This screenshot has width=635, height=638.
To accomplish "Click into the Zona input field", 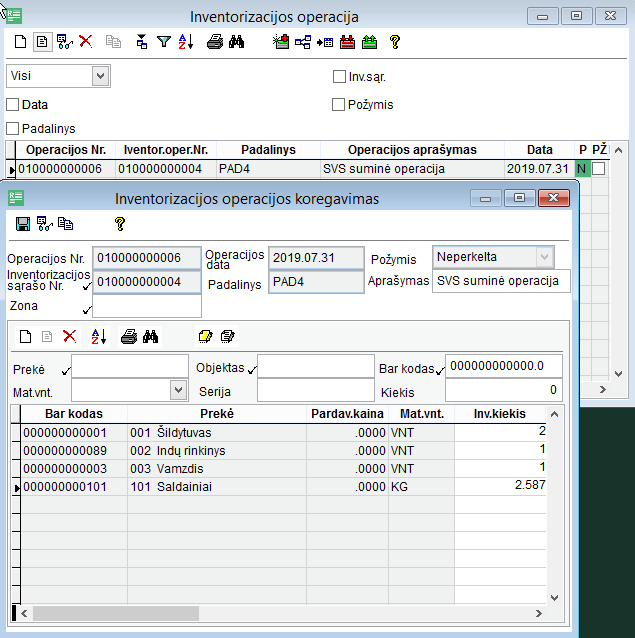I will point(147,307).
